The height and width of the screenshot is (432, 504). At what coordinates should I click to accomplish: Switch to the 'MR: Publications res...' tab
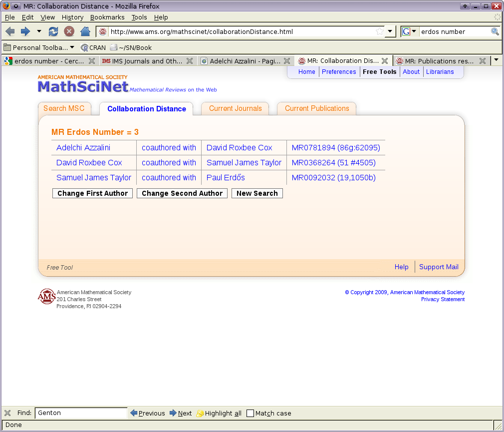point(436,61)
